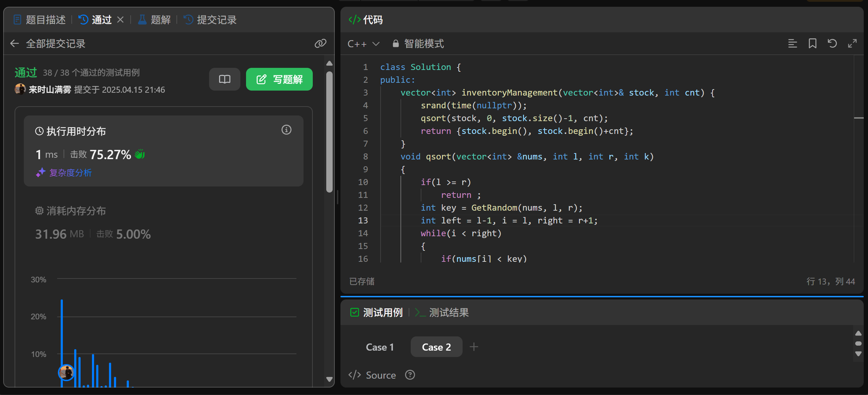This screenshot has width=868, height=395.
Task: Click the Source help question mark icon
Action: tap(410, 375)
